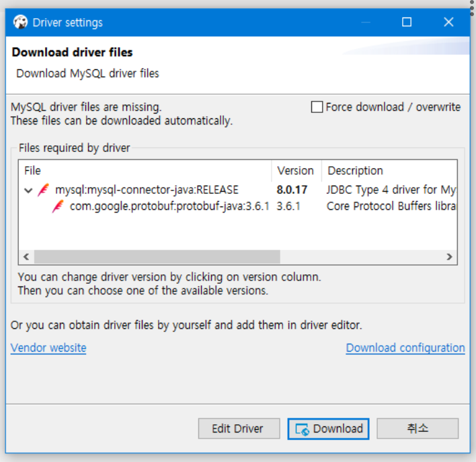This screenshot has height=462, width=476.
Task: Close the Driver settings dialog
Action: tap(448, 22)
